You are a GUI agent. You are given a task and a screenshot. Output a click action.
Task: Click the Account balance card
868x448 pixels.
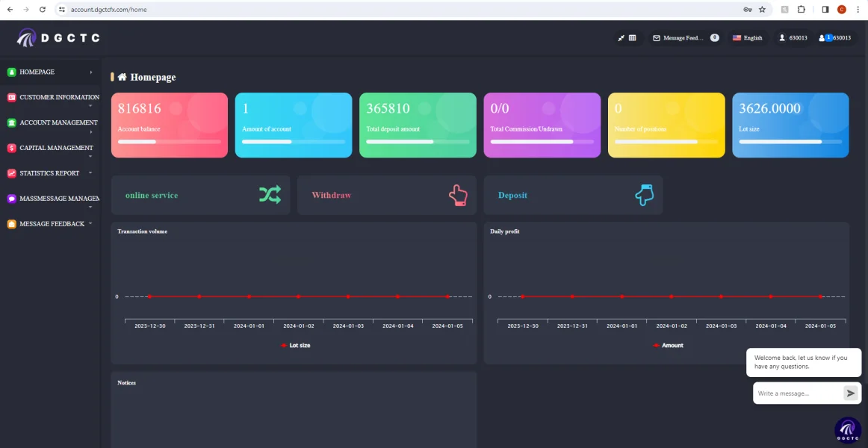170,125
